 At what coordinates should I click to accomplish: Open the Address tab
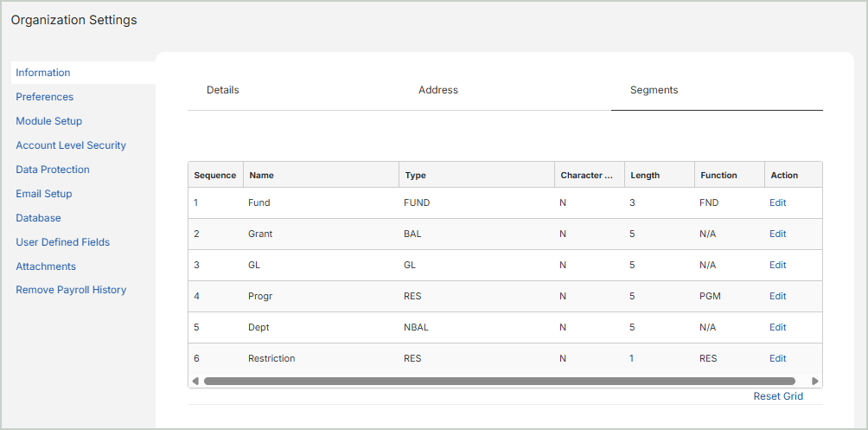(437, 90)
